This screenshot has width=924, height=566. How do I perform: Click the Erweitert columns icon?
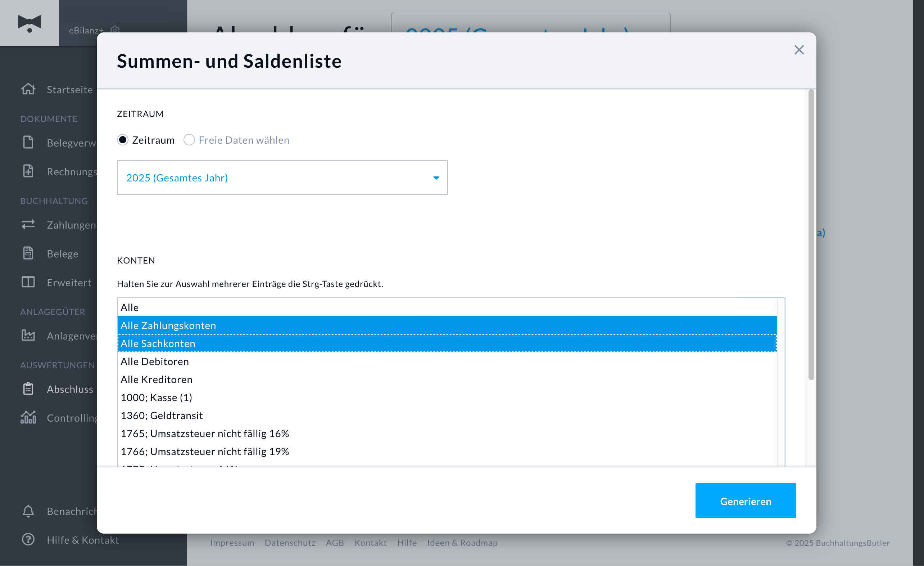point(28,282)
